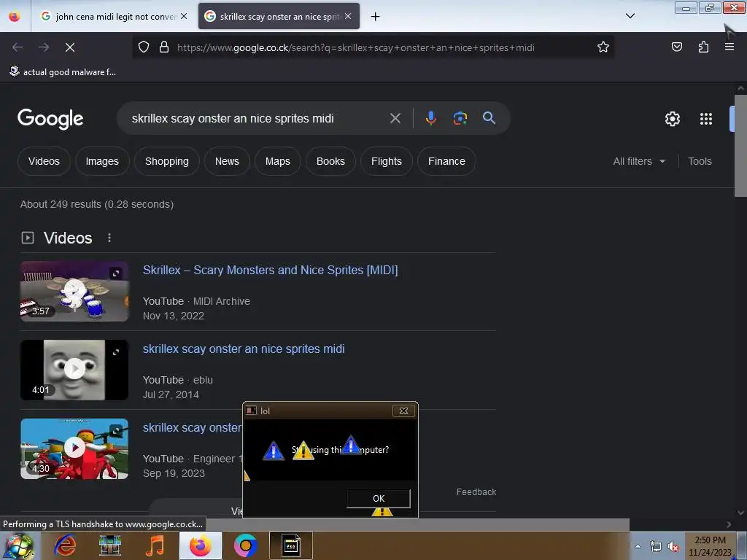Open Videos section more options dots
The height and width of the screenshot is (560, 747).
pyautogui.click(x=109, y=238)
